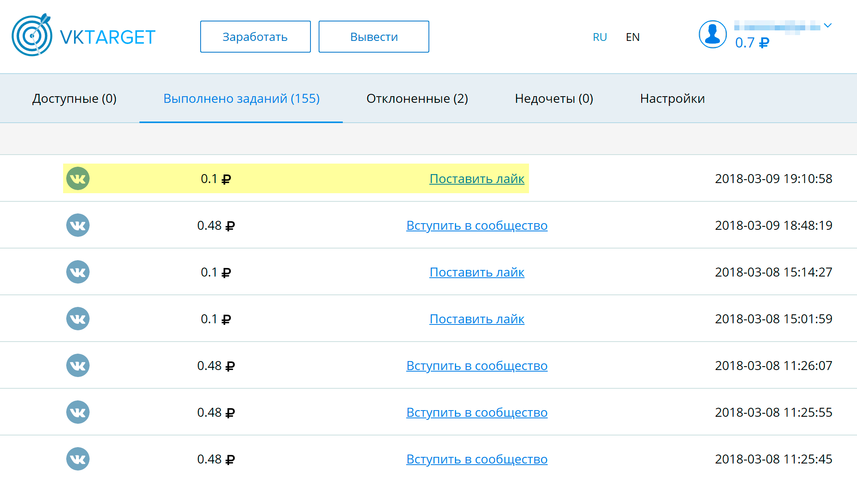Open Вступить в сообщество link at 11:25:45
Image resolution: width=857 pixels, height=504 pixels.
477,459
